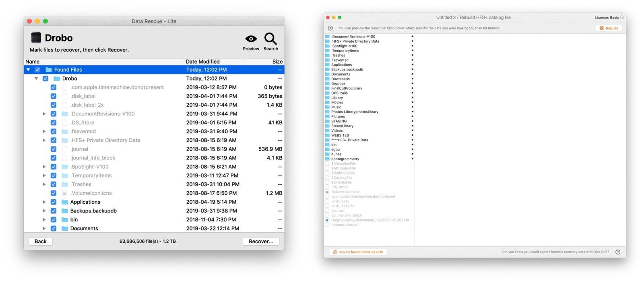
Task: Click the License Basic status icon
Action: pyautogui.click(x=622, y=18)
